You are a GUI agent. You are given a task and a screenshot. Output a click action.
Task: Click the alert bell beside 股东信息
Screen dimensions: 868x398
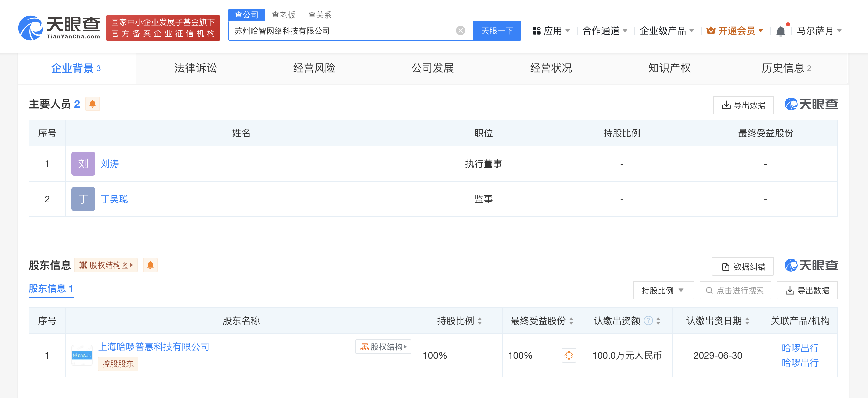tap(150, 265)
